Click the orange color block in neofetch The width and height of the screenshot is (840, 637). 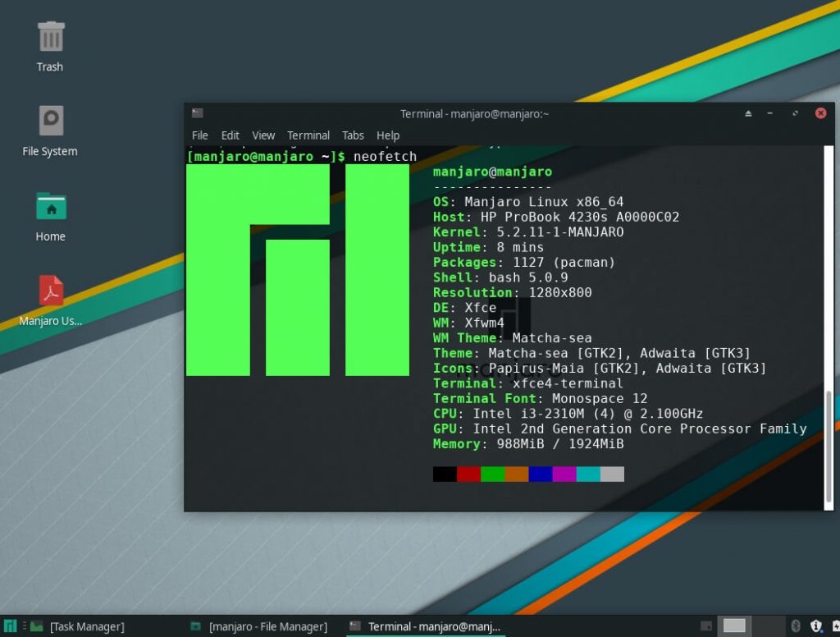pos(517,474)
